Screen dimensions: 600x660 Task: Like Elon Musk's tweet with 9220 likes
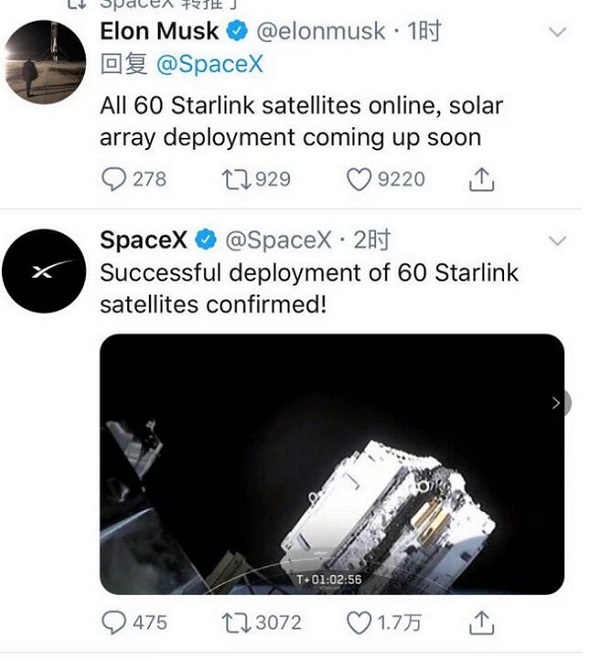pyautogui.click(x=359, y=179)
